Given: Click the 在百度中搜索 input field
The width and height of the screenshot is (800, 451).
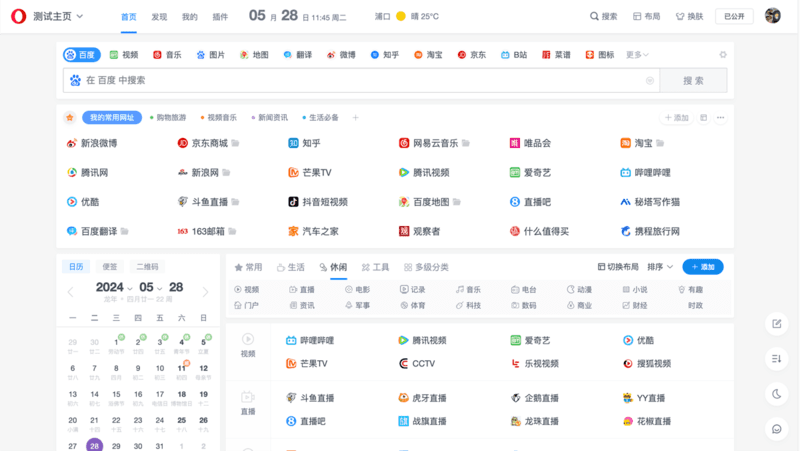Looking at the screenshot, I should pos(361,81).
